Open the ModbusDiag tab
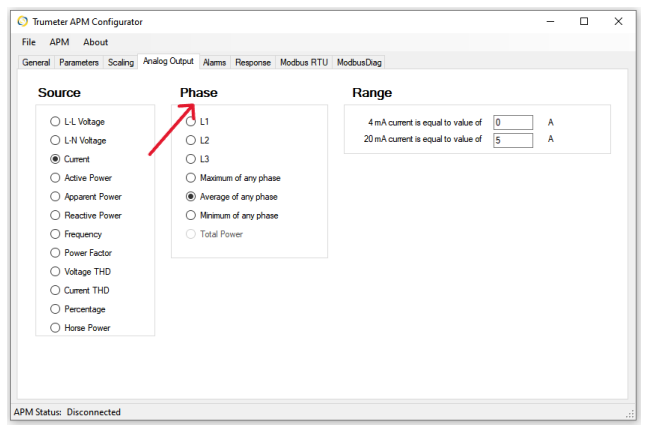This screenshot has height=432, width=648. pyautogui.click(x=359, y=62)
